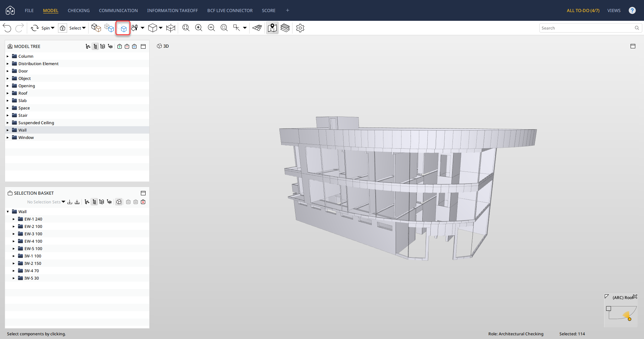Image resolution: width=644 pixels, height=339 pixels.
Task: Expand the IW-2 150 wall type
Action: 14,263
